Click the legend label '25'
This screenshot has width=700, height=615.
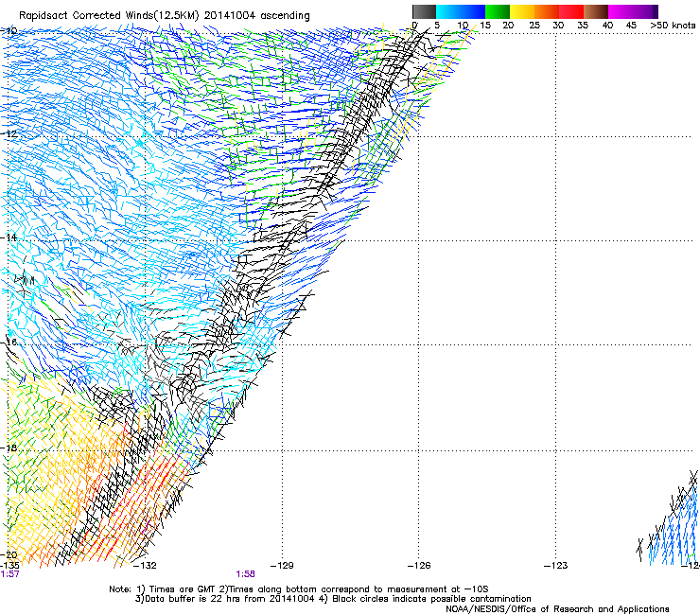(534, 25)
